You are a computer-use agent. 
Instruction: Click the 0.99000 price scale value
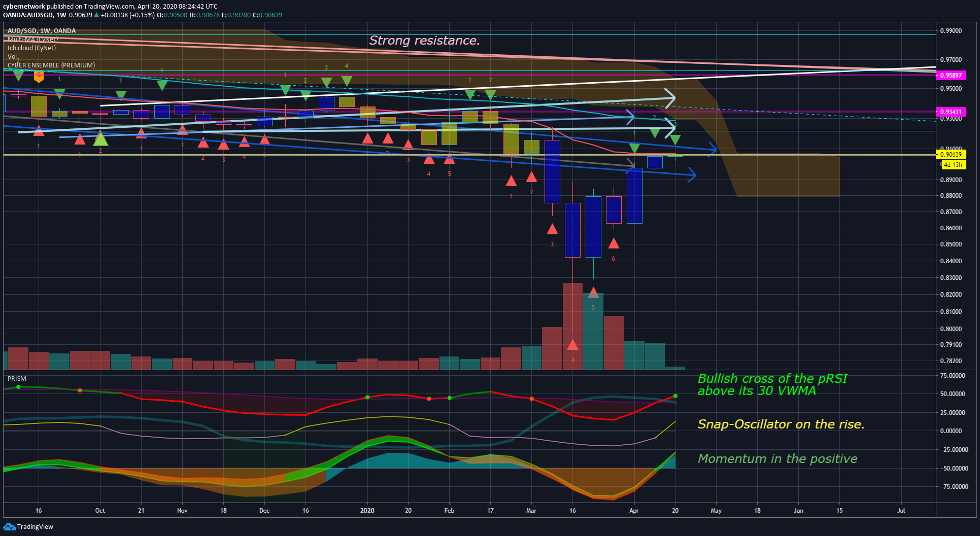click(951, 31)
